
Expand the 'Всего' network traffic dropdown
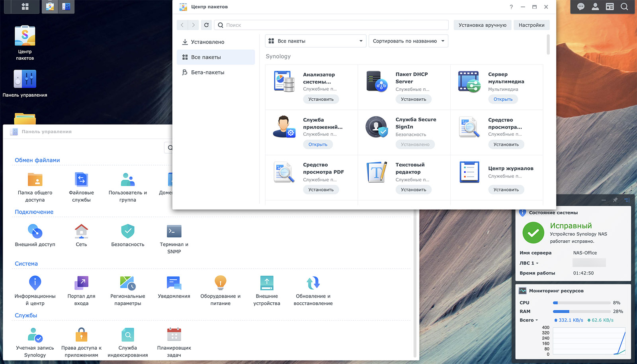[529, 320]
